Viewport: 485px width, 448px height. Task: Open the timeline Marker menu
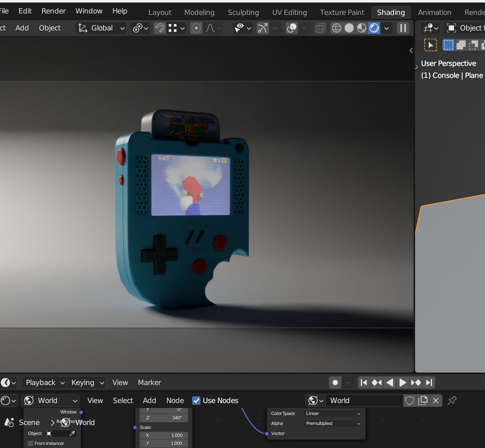tap(149, 383)
